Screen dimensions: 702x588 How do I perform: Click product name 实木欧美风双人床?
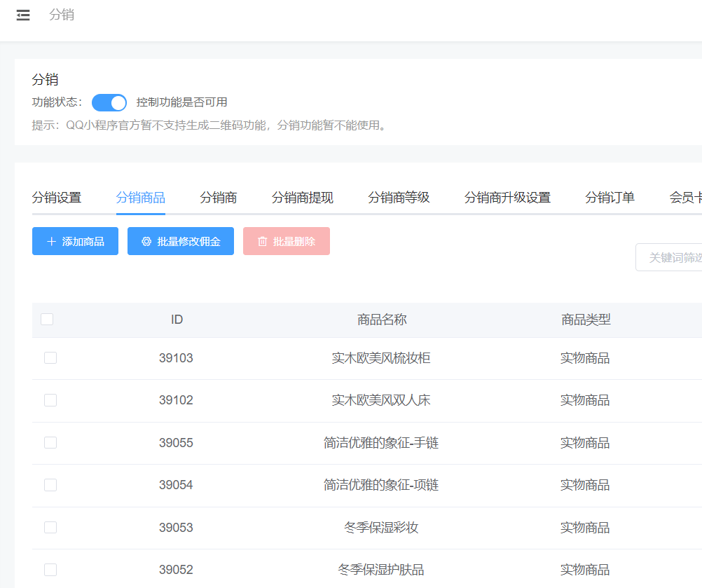pyautogui.click(x=381, y=400)
